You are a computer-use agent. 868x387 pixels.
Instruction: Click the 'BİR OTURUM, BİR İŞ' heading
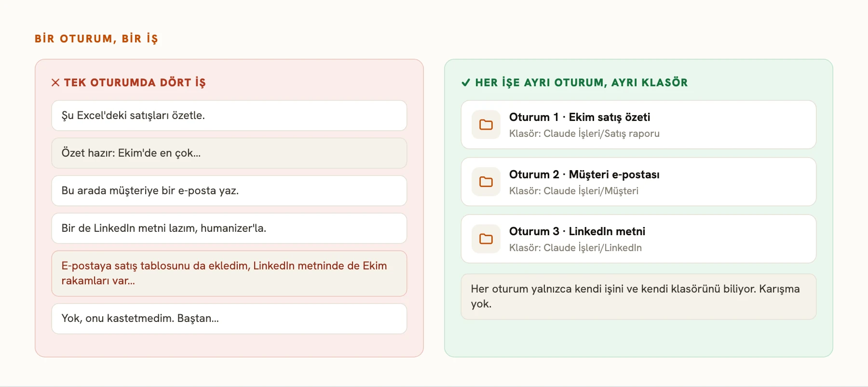click(96, 39)
